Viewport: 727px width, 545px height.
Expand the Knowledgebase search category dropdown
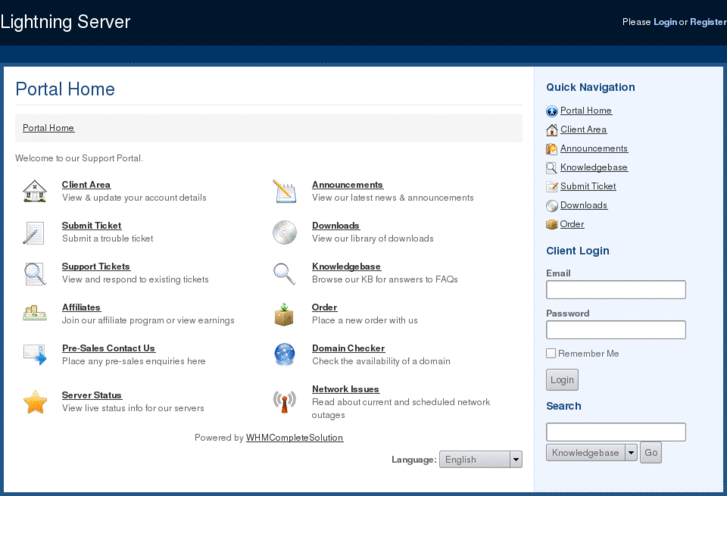(631, 453)
